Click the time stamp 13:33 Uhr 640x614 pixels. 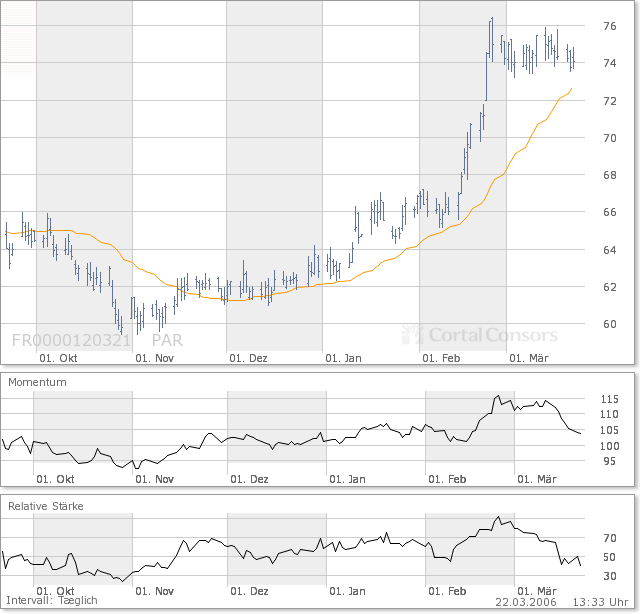pyautogui.click(x=600, y=602)
